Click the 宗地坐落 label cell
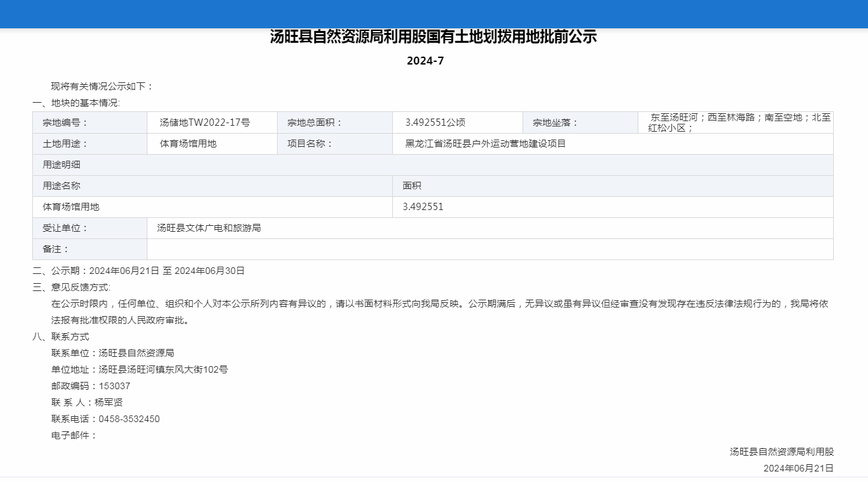868x482 pixels. (580, 123)
